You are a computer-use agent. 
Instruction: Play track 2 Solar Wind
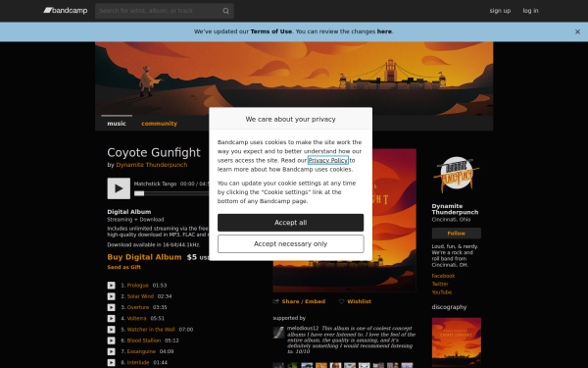click(112, 296)
